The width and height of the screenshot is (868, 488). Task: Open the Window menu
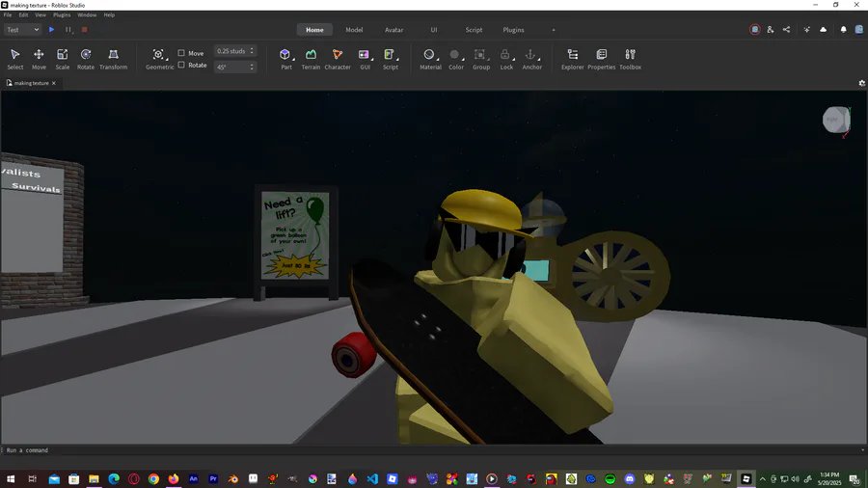click(87, 14)
